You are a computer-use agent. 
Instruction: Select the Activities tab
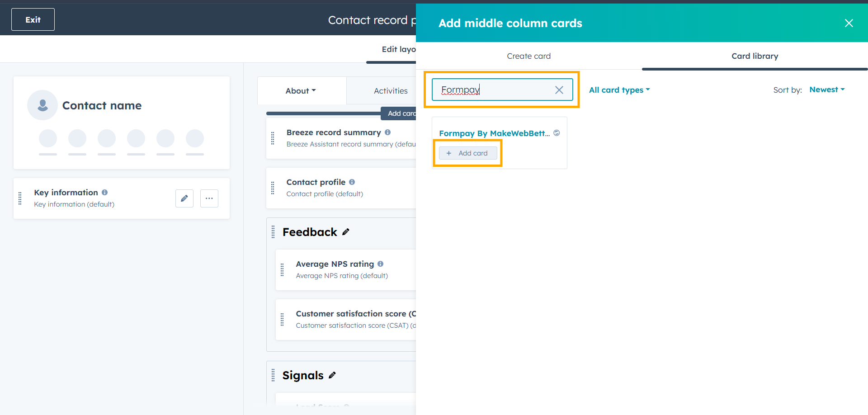(391, 91)
